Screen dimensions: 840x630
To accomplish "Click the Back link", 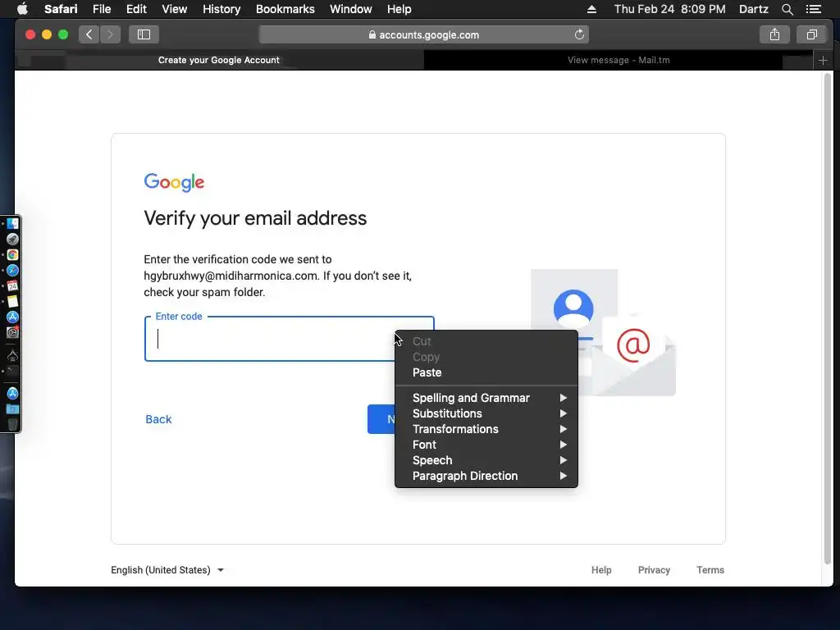I will (x=158, y=419).
